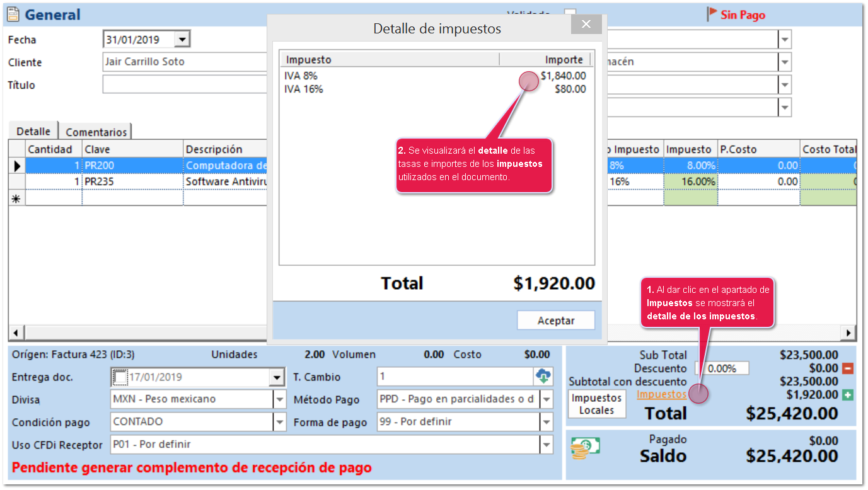Click the P.Costo cell of the PR200 row
Viewport: 868px width, 490px height.
pos(759,166)
